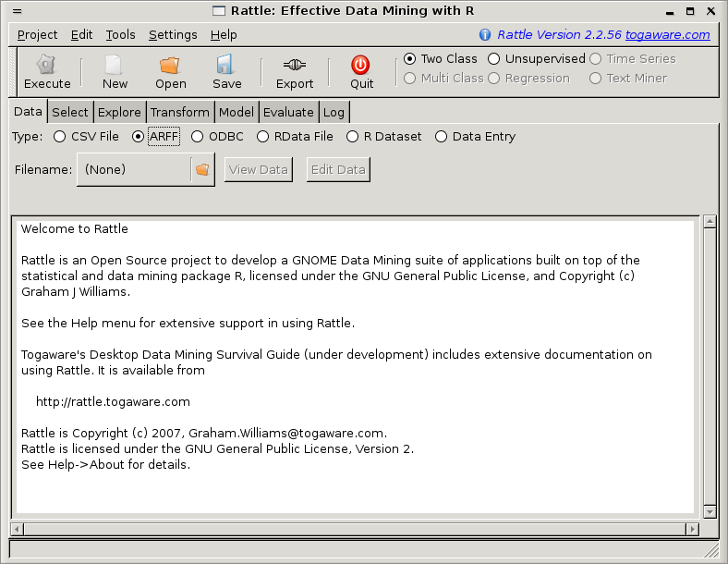Open the Tools menu
This screenshot has width=728, height=564.
click(x=120, y=35)
